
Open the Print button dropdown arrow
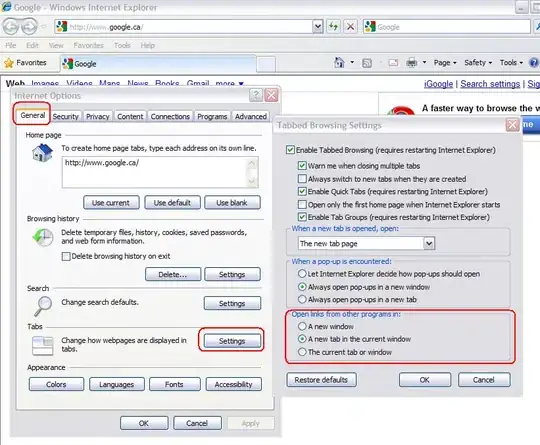pos(424,63)
